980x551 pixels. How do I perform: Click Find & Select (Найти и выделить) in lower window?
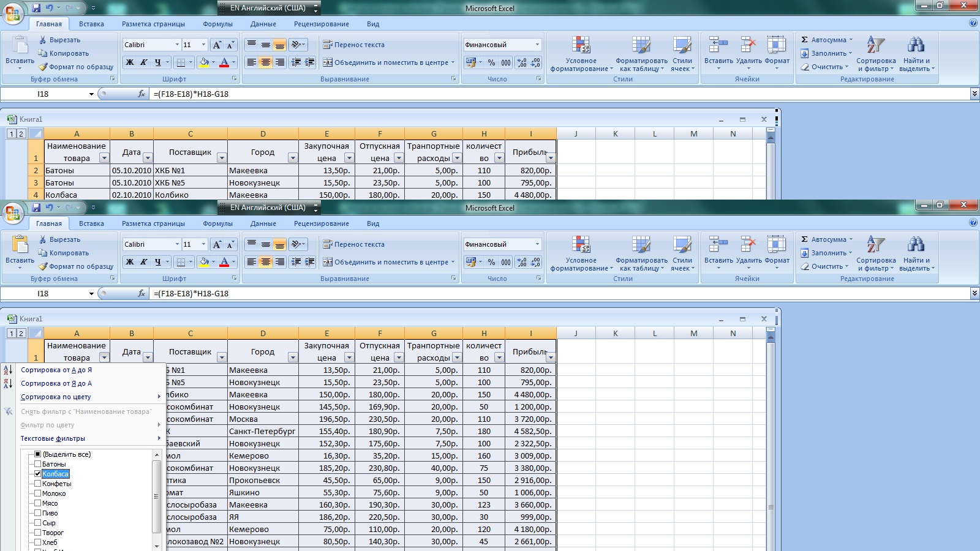pyautogui.click(x=916, y=253)
